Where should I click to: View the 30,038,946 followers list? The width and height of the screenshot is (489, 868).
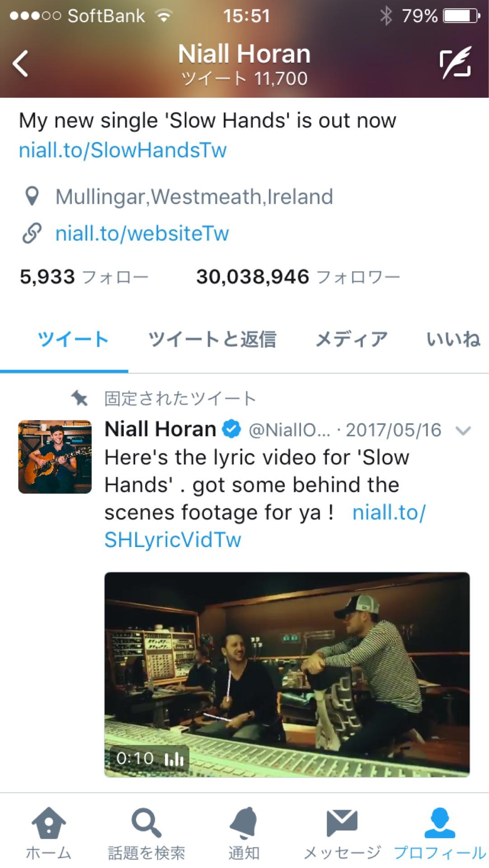pyautogui.click(x=298, y=277)
